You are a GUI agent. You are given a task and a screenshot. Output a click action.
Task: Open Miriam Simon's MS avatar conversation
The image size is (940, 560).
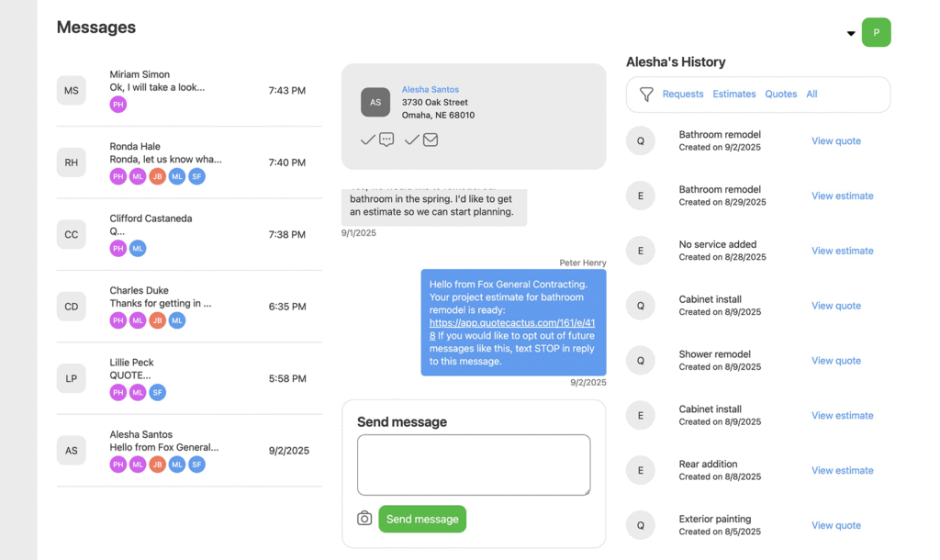[71, 90]
